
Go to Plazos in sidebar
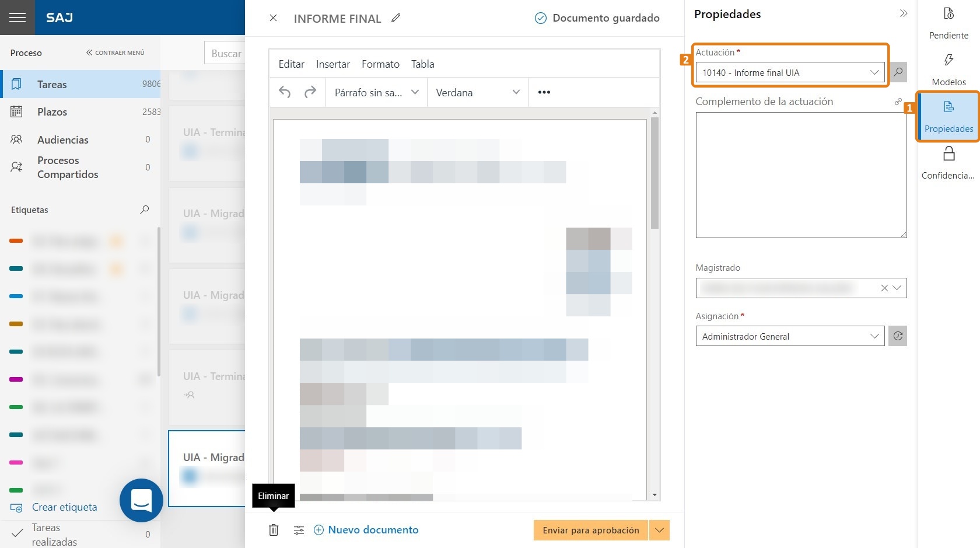tap(80, 112)
